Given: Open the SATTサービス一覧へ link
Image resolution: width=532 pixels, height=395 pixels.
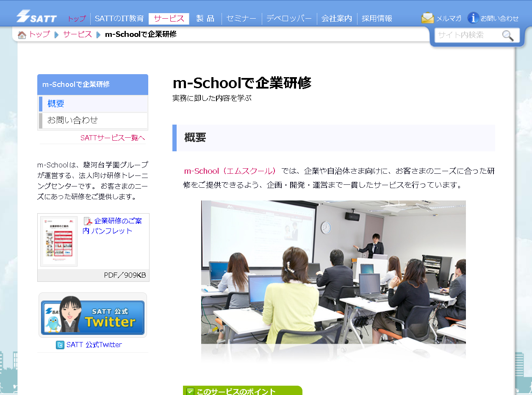Looking at the screenshot, I should [113, 138].
